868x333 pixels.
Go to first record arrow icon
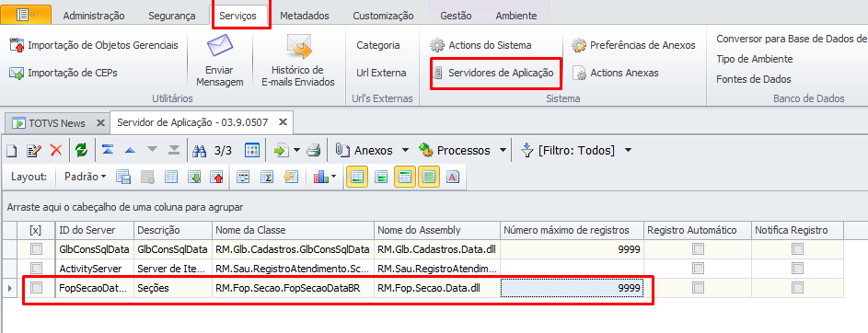pyautogui.click(x=108, y=150)
